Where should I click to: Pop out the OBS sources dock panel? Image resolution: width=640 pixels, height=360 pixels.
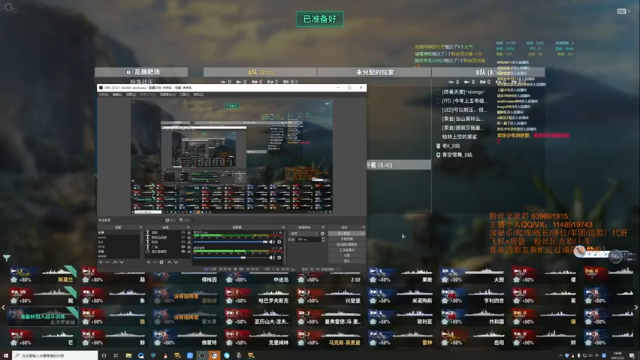pyautogui.click(x=188, y=227)
